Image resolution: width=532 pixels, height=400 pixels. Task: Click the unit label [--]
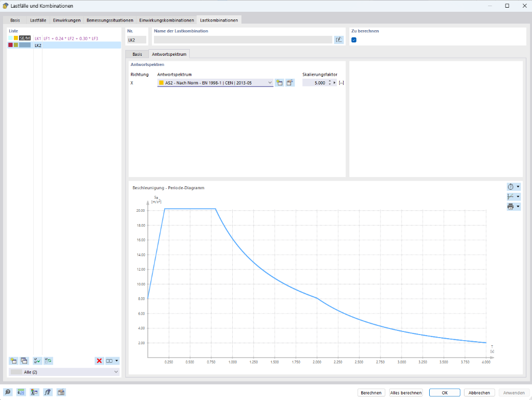click(341, 83)
